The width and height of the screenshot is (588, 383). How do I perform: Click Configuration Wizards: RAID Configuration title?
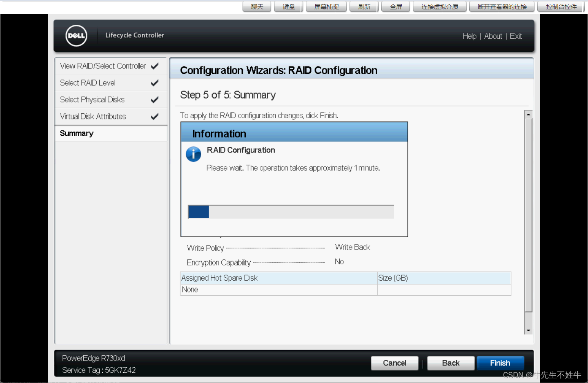pyautogui.click(x=279, y=71)
